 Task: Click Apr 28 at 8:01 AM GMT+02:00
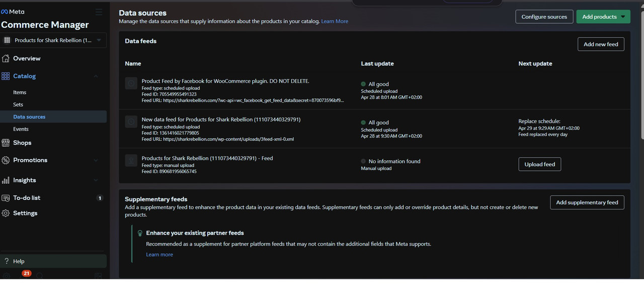pyautogui.click(x=391, y=98)
